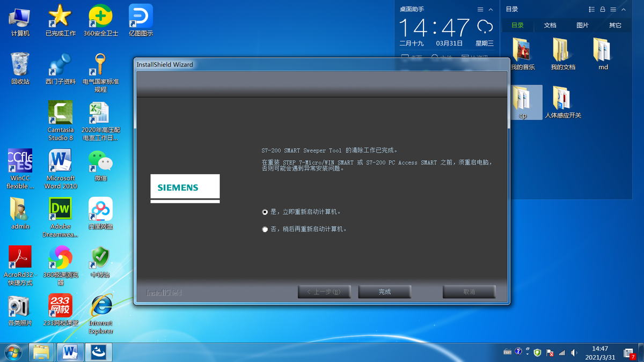Switch to Word in the taskbar
The width and height of the screenshot is (644, 362).
(x=70, y=352)
